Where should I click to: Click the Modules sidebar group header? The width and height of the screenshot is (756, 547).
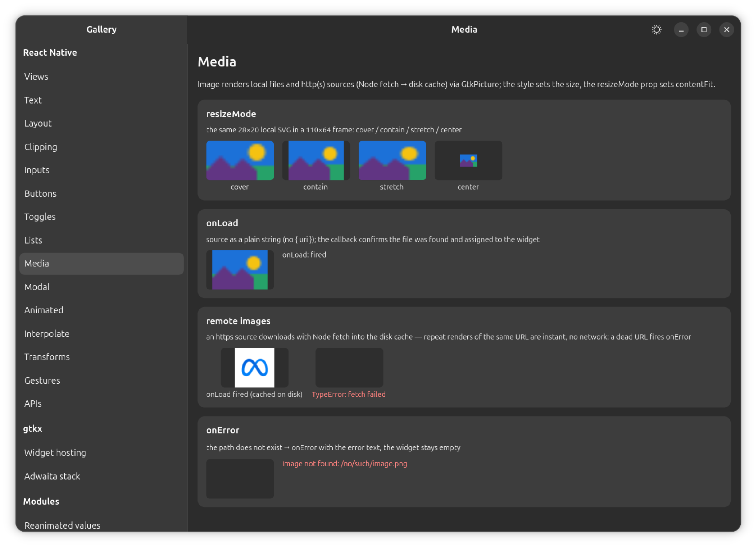[x=41, y=501]
